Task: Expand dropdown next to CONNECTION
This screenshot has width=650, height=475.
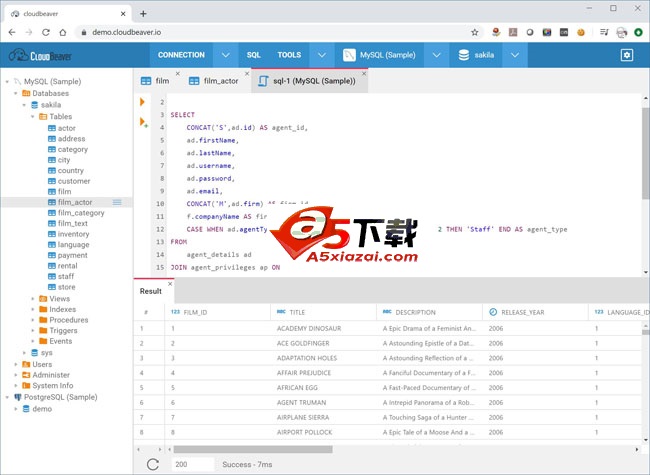Action: (226, 55)
